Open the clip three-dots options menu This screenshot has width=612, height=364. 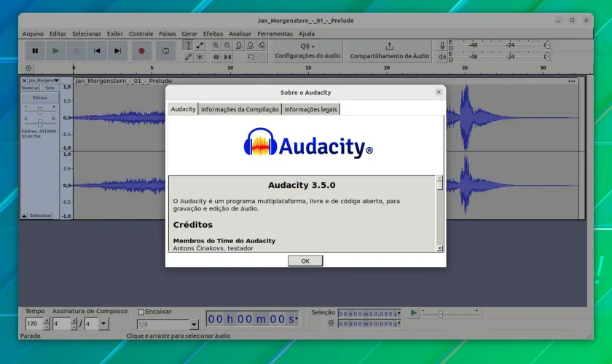coord(571,81)
